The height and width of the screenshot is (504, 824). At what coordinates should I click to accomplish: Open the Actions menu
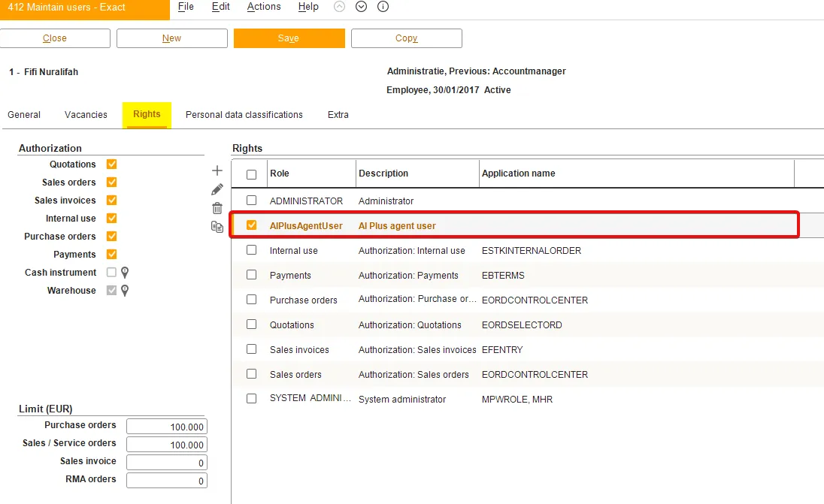[264, 7]
